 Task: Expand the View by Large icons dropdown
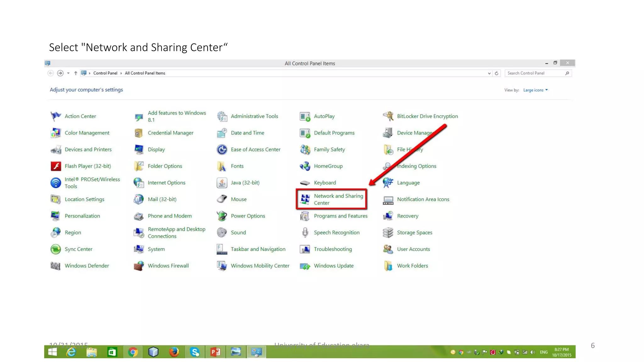point(536,90)
